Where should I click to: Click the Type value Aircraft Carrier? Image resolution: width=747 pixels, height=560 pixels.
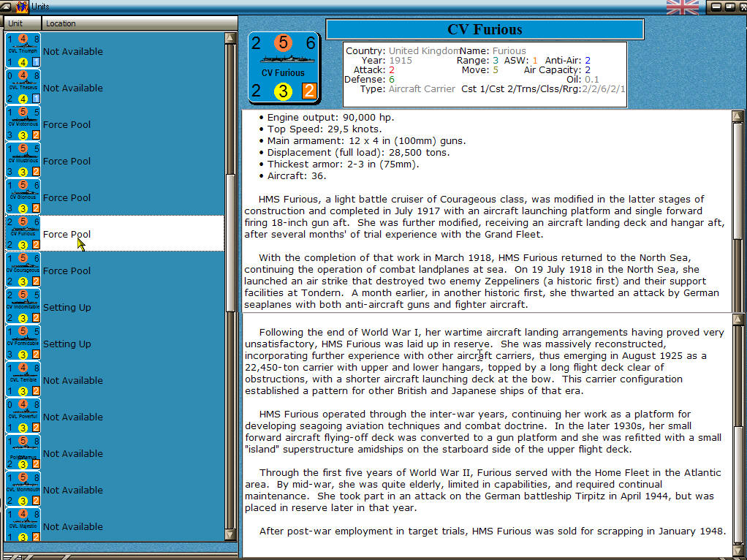(x=422, y=89)
